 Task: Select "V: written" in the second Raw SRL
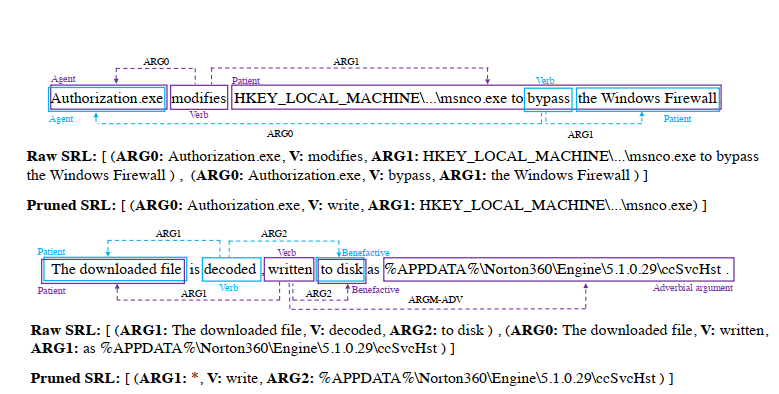click(734, 330)
